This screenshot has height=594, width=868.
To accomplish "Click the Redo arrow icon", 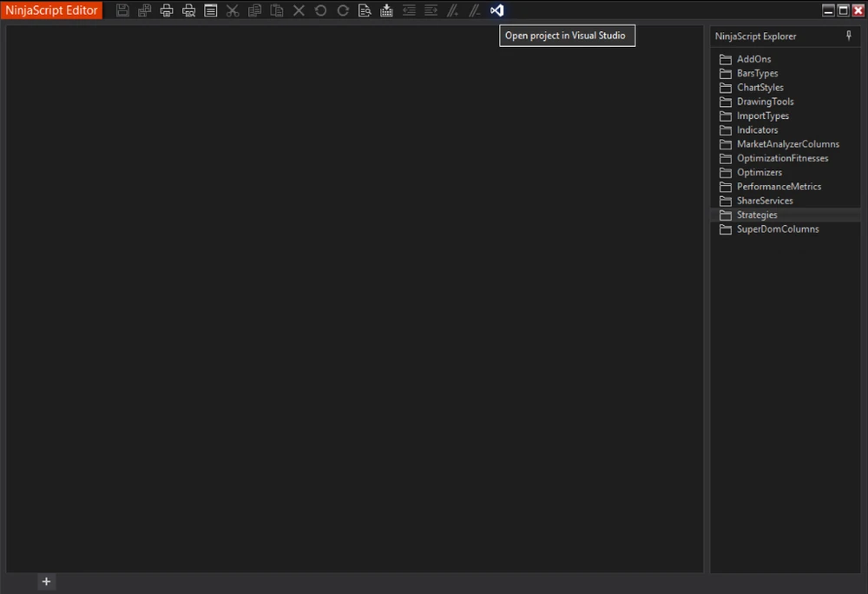I will [x=343, y=10].
